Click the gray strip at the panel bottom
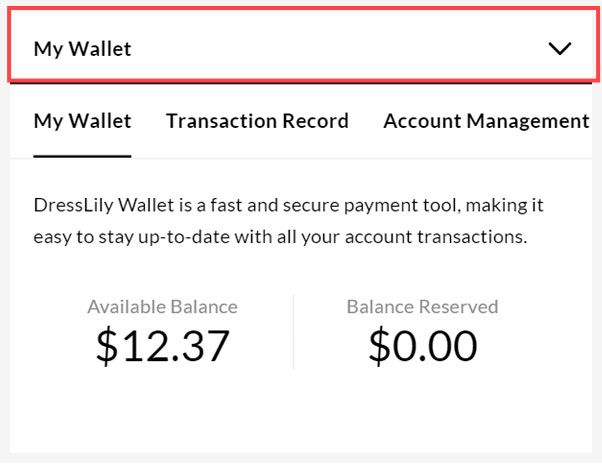The image size is (602, 464). 300,456
